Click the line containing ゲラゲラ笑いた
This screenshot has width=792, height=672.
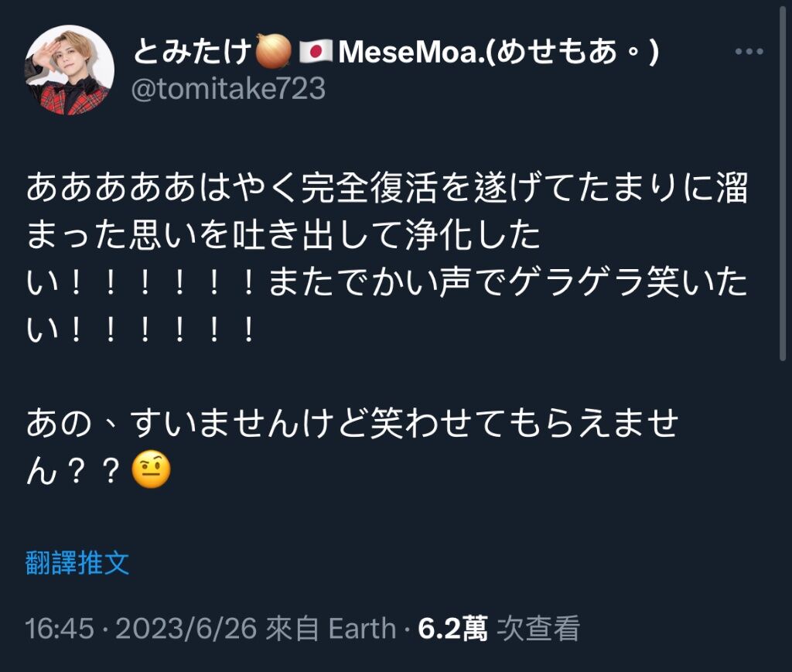387,281
